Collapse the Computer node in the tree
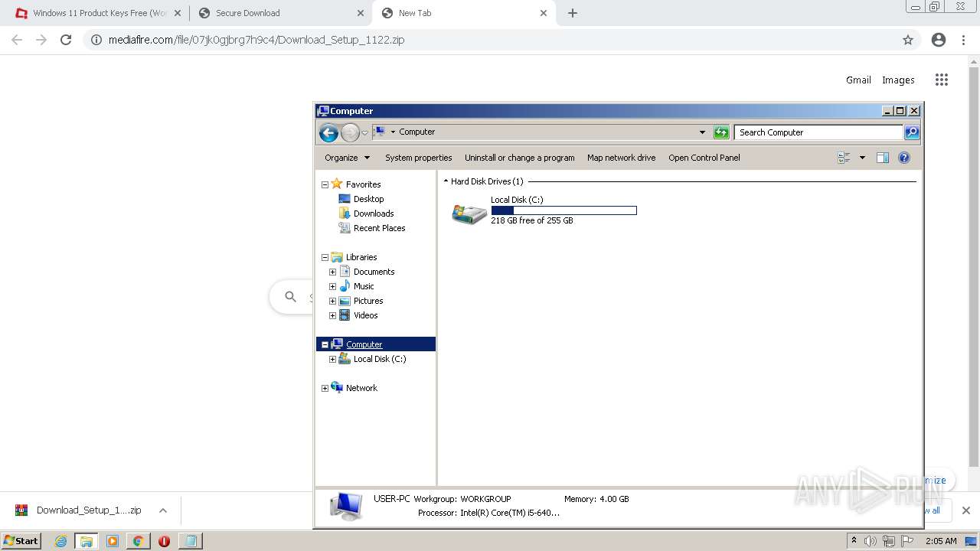This screenshot has height=551, width=980. 325,344
